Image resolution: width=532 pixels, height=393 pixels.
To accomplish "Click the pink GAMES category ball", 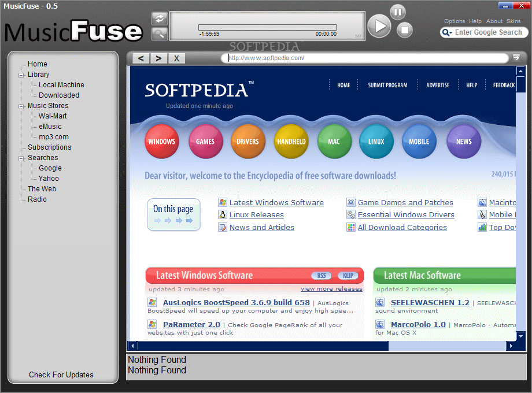I will [x=205, y=142].
